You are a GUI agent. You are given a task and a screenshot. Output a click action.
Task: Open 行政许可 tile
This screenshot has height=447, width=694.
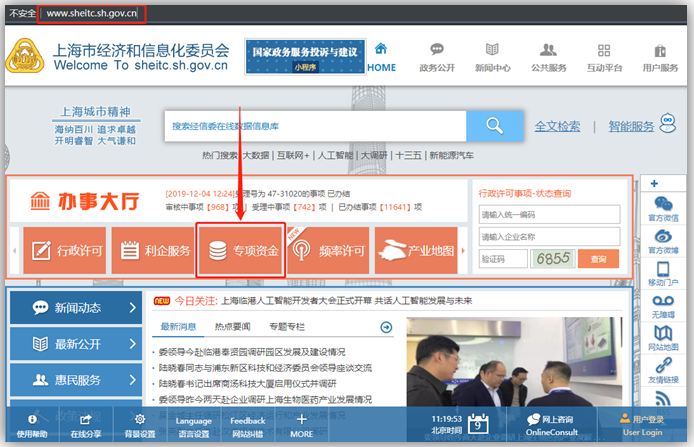tap(65, 250)
